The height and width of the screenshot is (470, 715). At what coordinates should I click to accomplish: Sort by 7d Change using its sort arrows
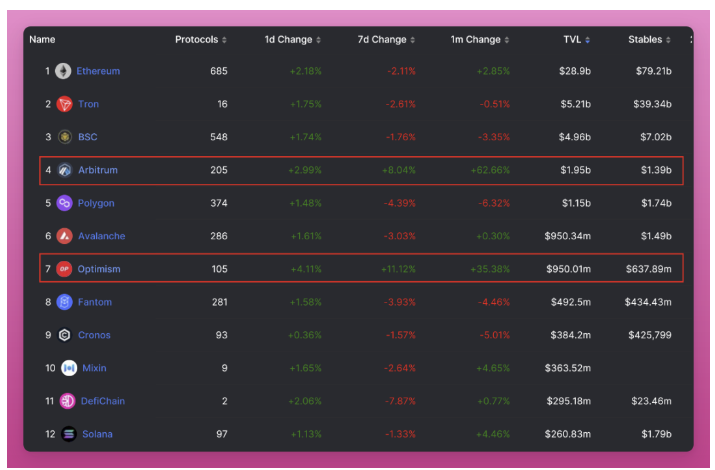413,40
